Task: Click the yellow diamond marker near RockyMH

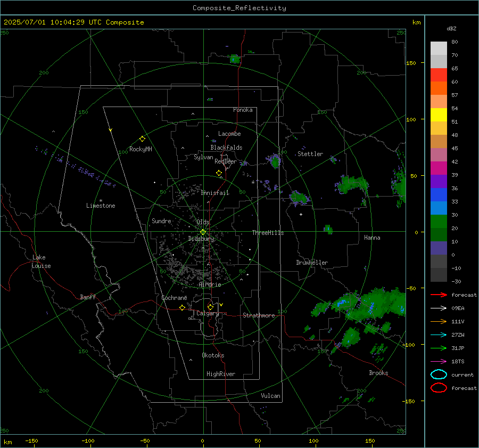Action: [142, 139]
